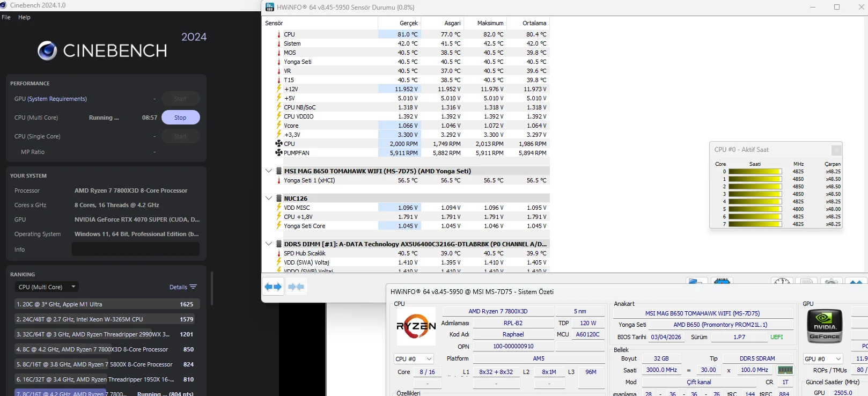This screenshot has height=396, width=868.
Task: Click the +12V voltage lightning icon
Action: (x=279, y=89)
